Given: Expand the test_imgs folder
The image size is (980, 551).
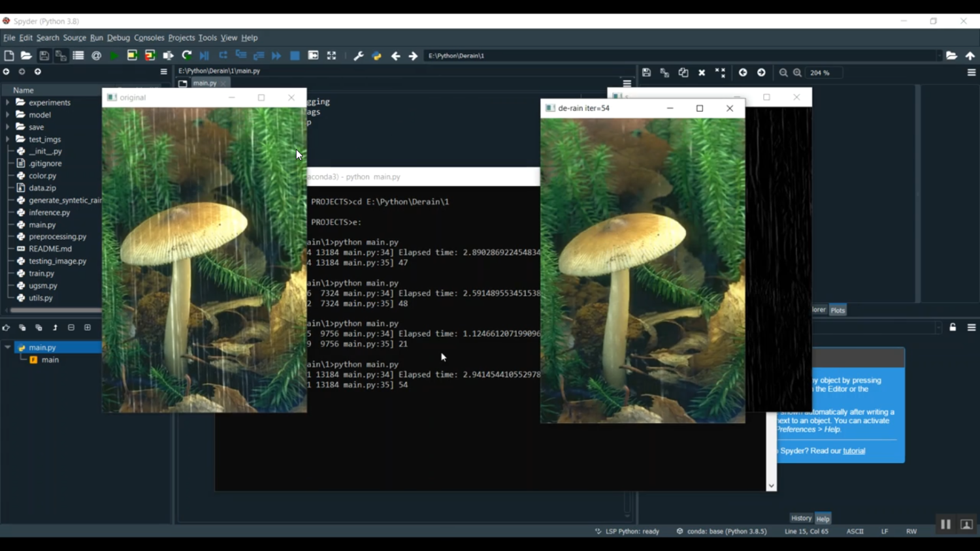Looking at the screenshot, I should coord(8,139).
